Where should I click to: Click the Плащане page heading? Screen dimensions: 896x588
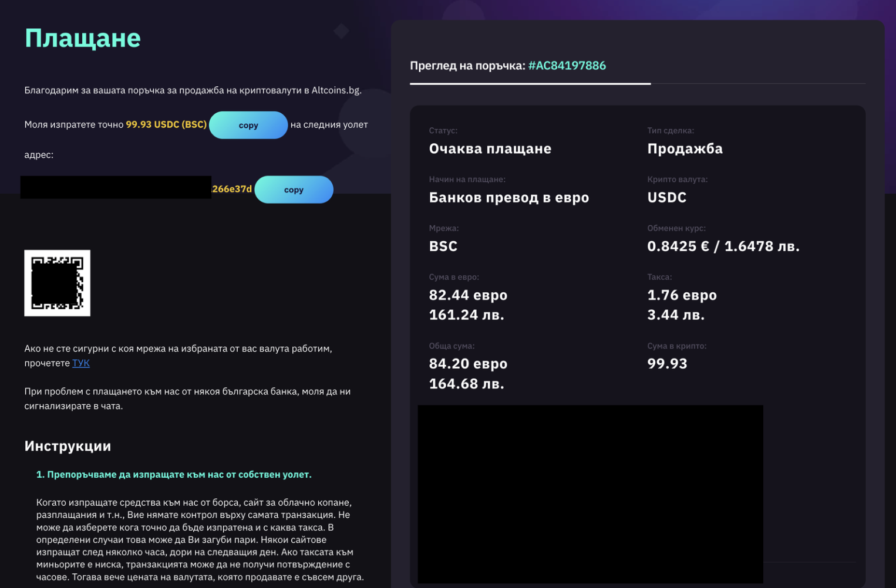[83, 38]
